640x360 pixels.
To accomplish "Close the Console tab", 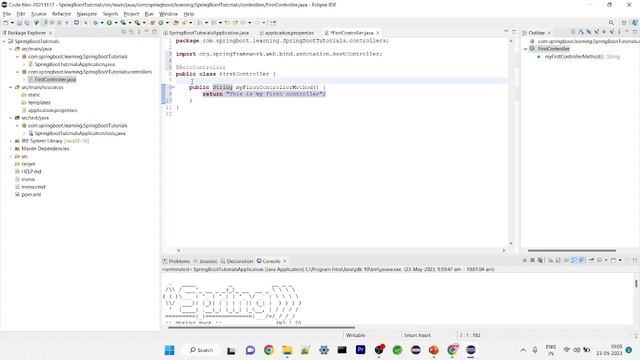I will point(285,261).
